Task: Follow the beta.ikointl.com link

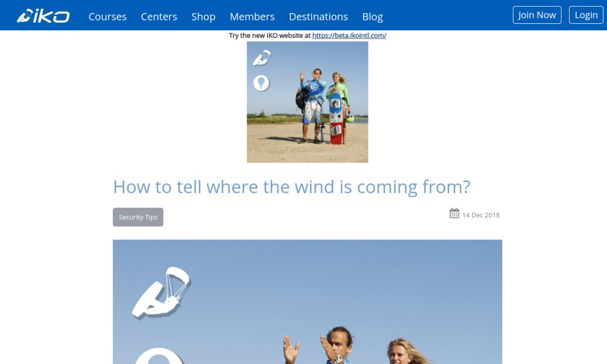Action: click(349, 36)
